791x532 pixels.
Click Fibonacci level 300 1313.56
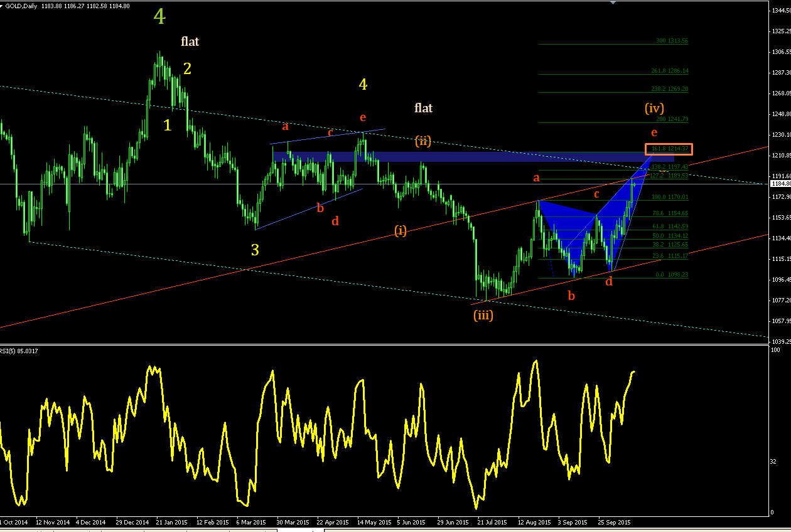pyautogui.click(x=672, y=41)
